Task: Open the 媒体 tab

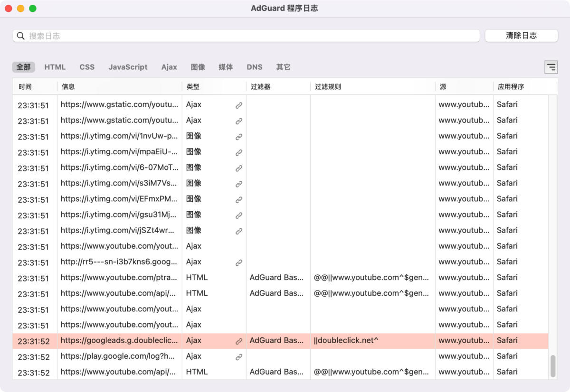Action: [x=226, y=67]
